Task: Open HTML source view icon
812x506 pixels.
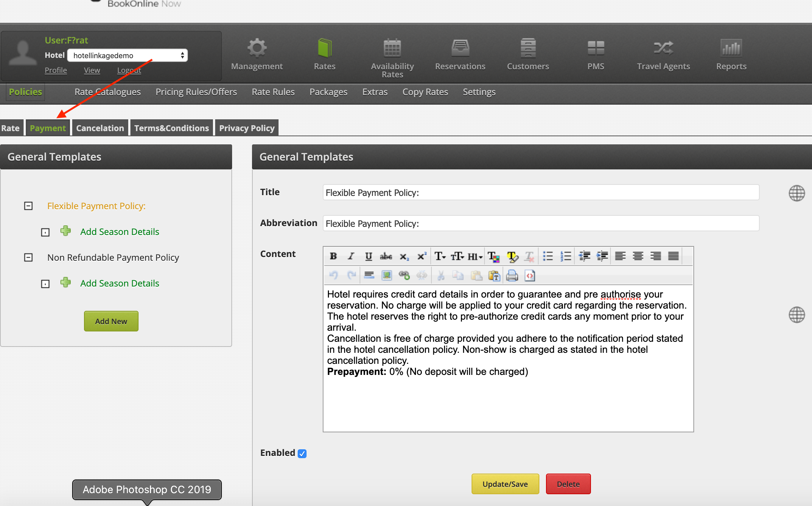Action: [x=529, y=275]
